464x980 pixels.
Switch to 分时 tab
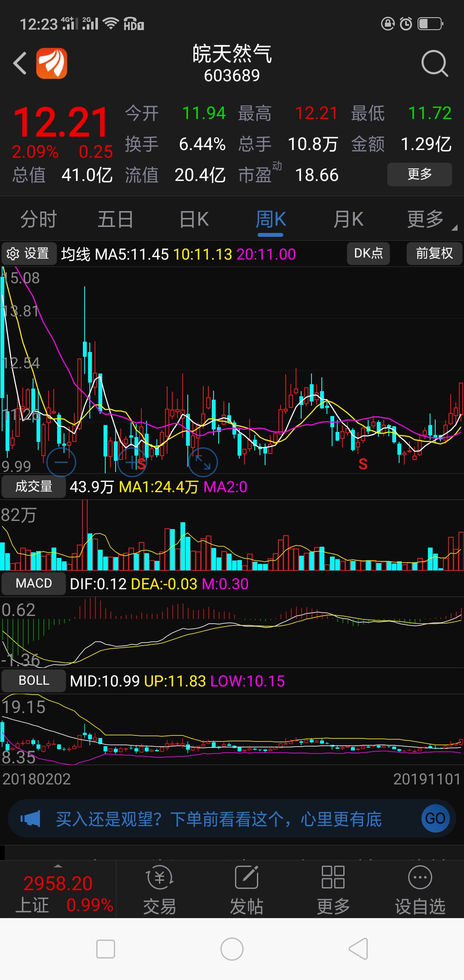coord(39,219)
